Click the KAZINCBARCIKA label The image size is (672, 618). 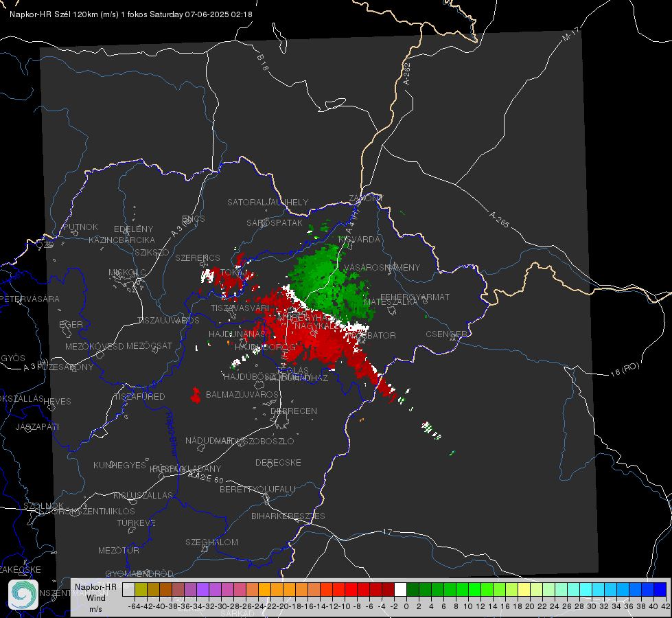(121, 240)
